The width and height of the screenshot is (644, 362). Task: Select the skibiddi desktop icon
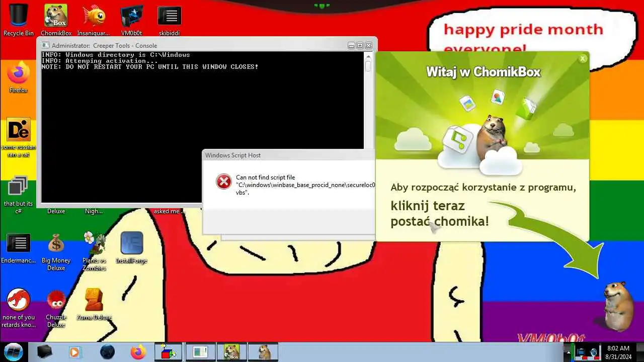click(170, 20)
